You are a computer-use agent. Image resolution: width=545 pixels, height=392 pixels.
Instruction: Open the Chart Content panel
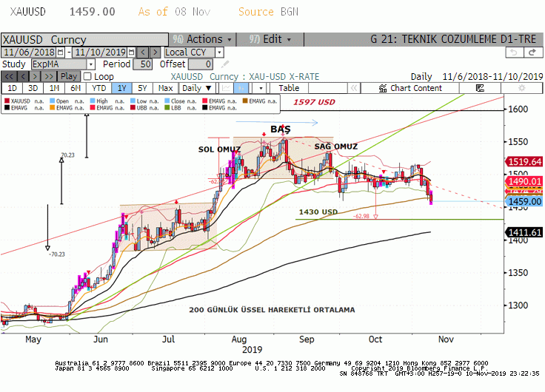tap(410, 88)
